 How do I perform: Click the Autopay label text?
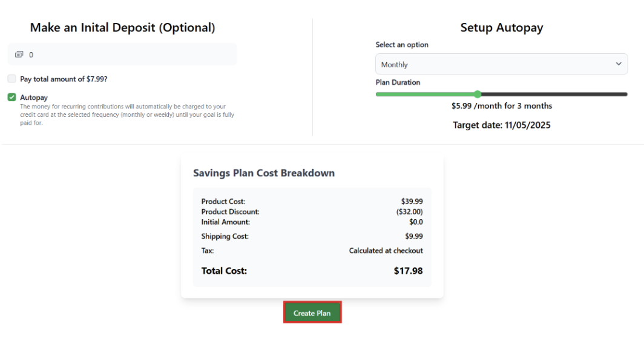click(x=34, y=98)
